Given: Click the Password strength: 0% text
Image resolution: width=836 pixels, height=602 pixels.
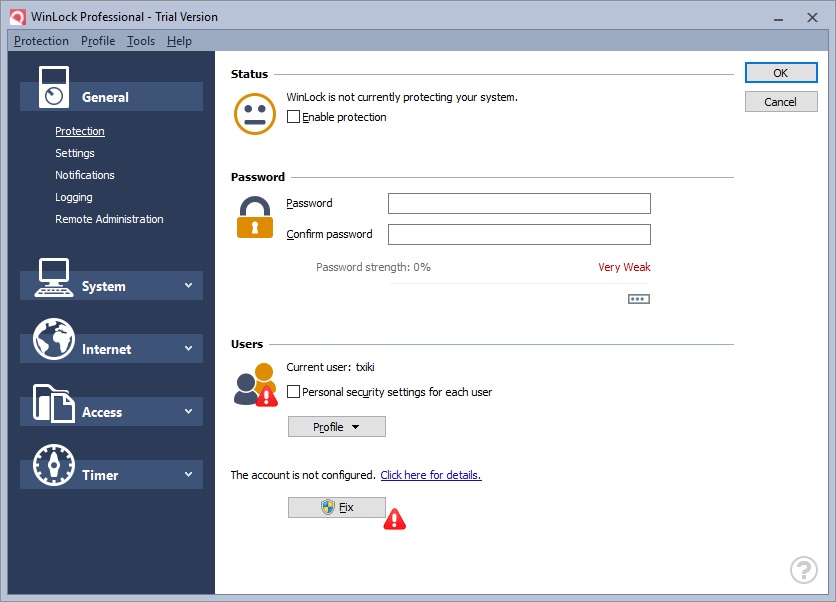Looking at the screenshot, I should coord(373,267).
